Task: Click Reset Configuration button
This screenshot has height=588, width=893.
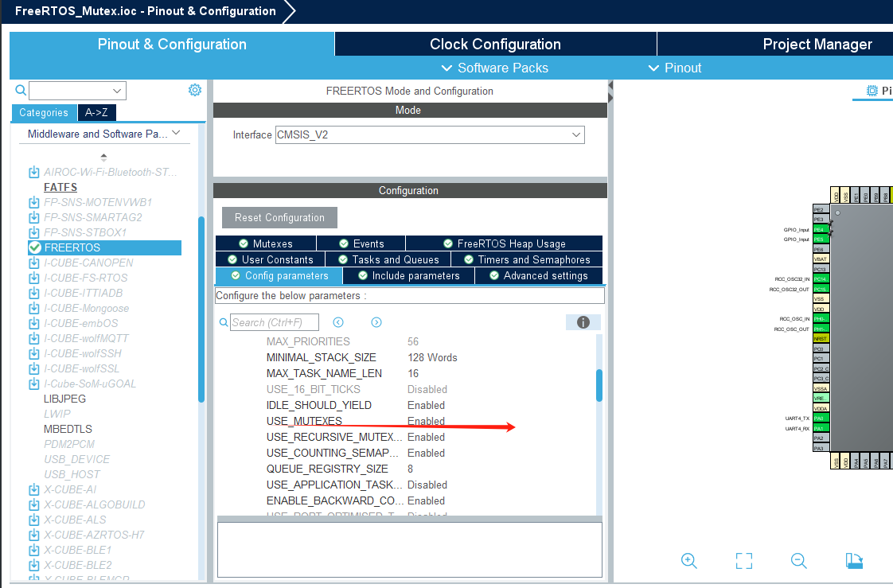Action: click(279, 217)
